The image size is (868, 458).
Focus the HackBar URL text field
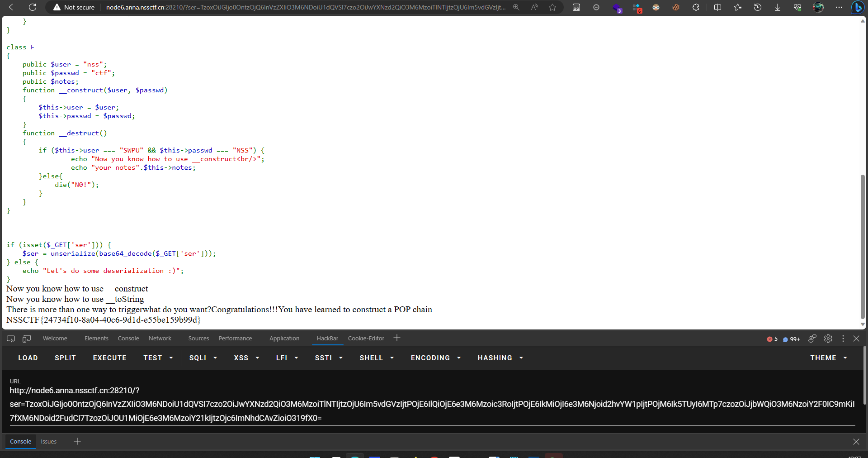[432, 404]
